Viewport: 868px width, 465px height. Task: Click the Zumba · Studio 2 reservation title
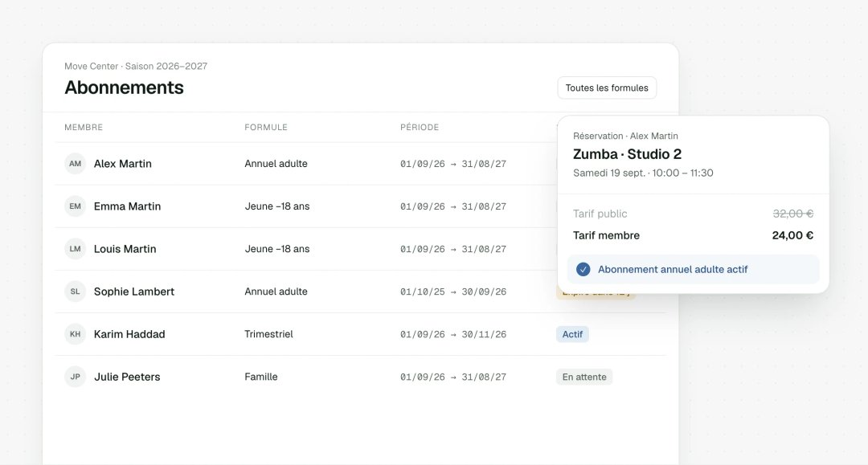pos(627,153)
